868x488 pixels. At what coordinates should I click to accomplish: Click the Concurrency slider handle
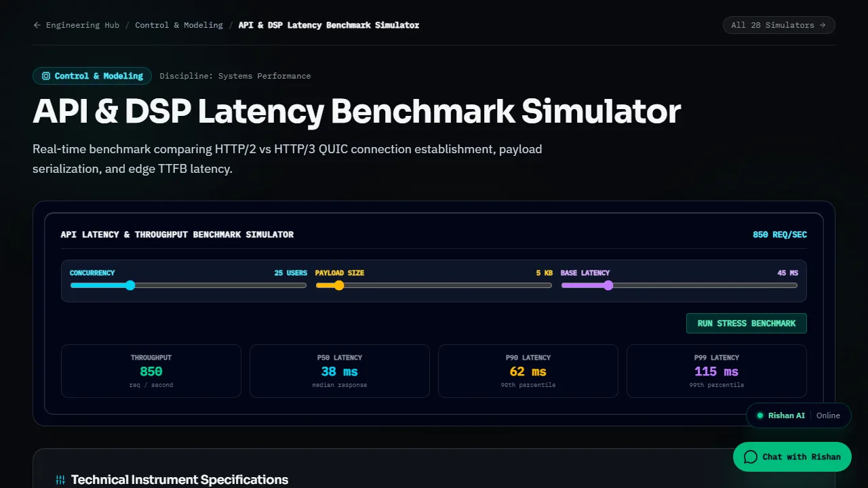pyautogui.click(x=130, y=285)
